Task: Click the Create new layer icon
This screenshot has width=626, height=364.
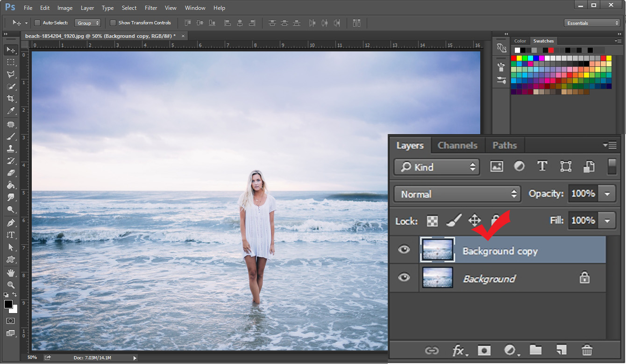Action: coord(562,350)
